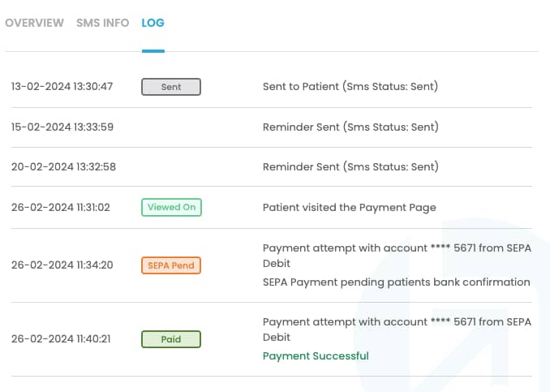This screenshot has width=550, height=392.
Task: Click the 26-02-2024 11:31:02 timestamp
Action: click(x=61, y=208)
